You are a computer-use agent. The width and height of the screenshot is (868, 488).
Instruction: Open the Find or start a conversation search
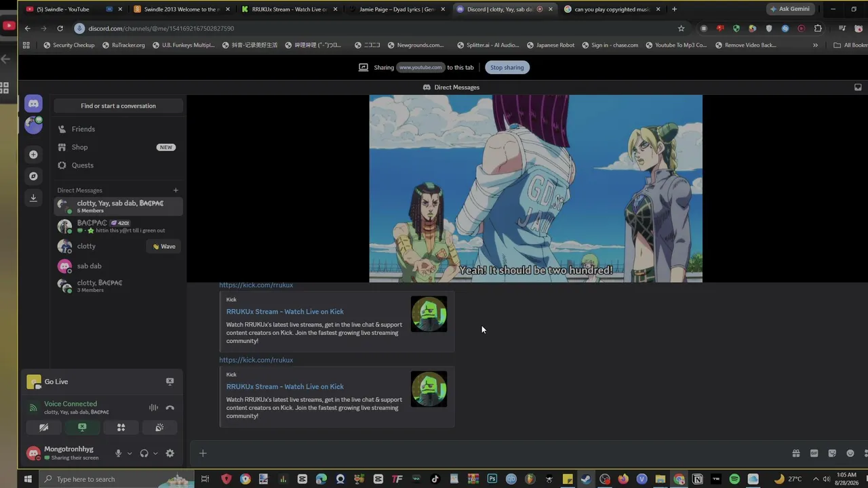point(118,106)
